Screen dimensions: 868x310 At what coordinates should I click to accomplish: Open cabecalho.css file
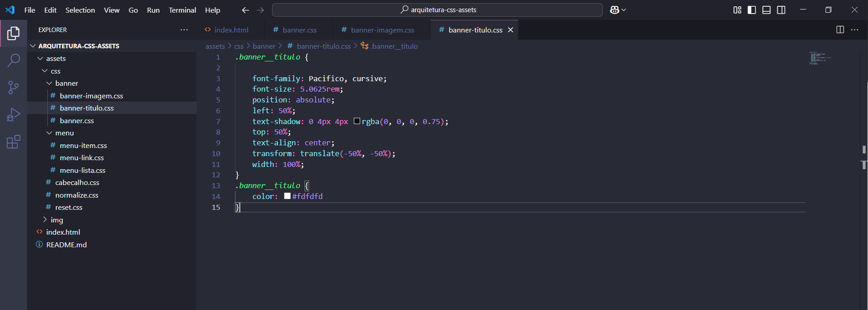pos(112,183)
